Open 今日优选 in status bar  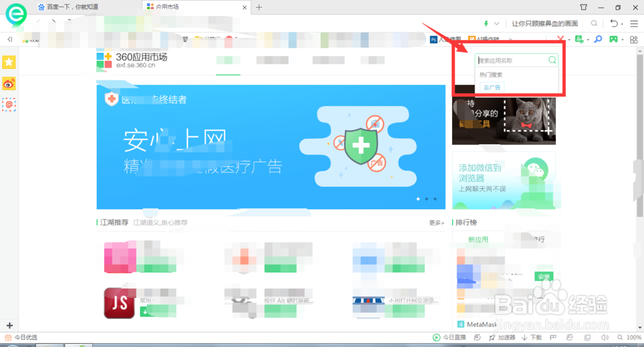coord(21,337)
